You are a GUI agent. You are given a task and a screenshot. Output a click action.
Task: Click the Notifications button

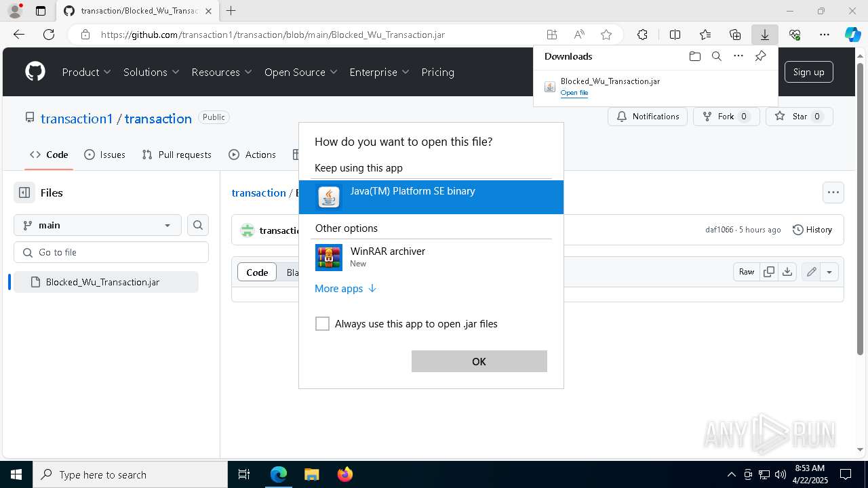tap(648, 117)
